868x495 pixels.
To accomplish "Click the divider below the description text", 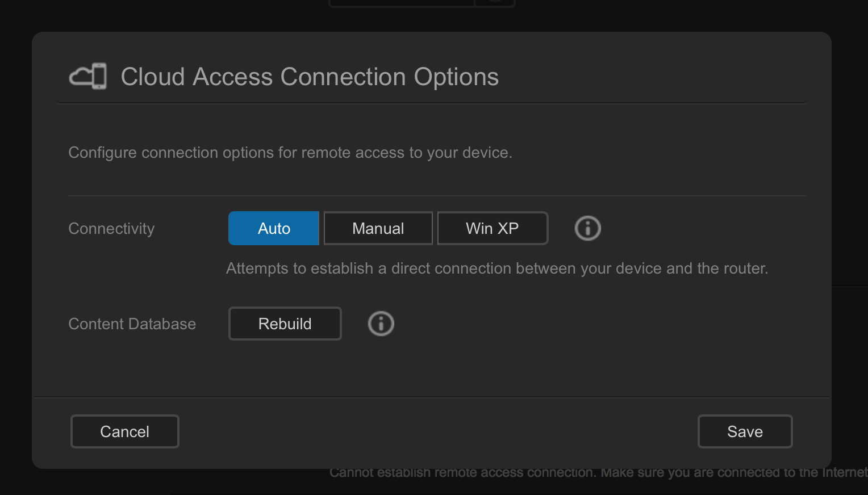I will [437, 196].
